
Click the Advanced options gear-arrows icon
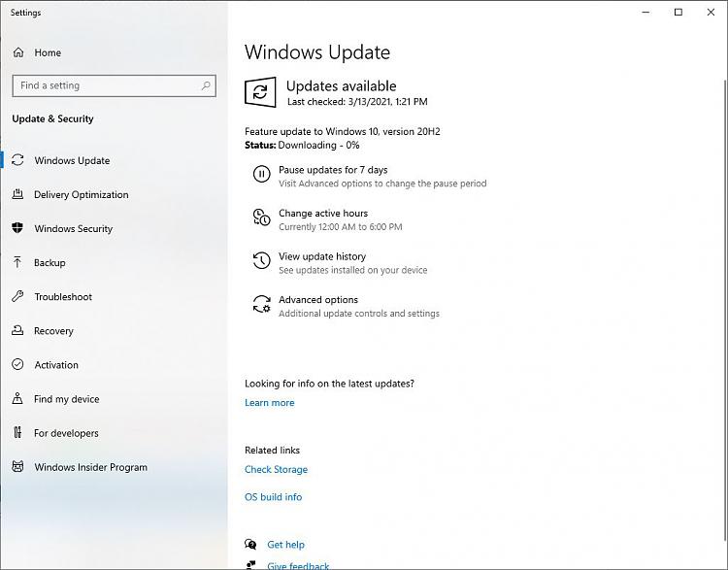(261, 304)
